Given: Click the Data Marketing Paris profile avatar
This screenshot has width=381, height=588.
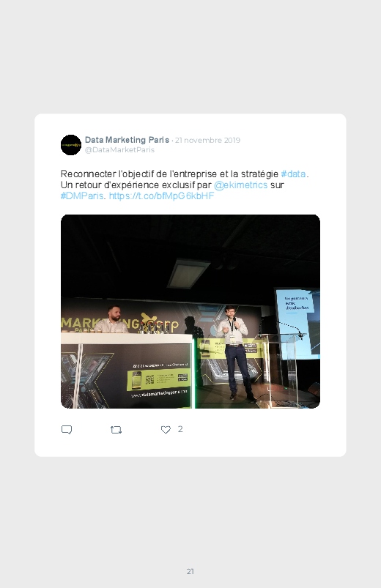Looking at the screenshot, I should [x=71, y=145].
